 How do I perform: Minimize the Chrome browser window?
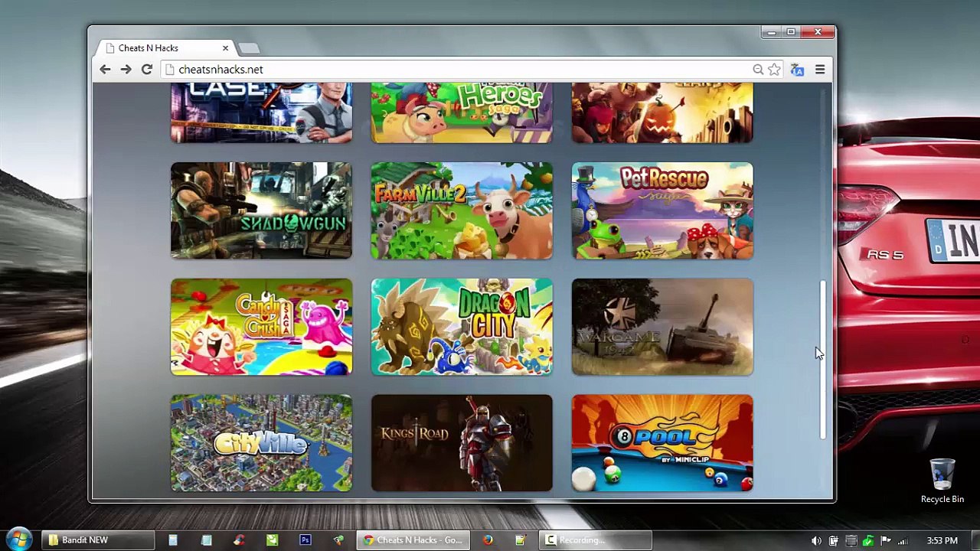coord(772,32)
